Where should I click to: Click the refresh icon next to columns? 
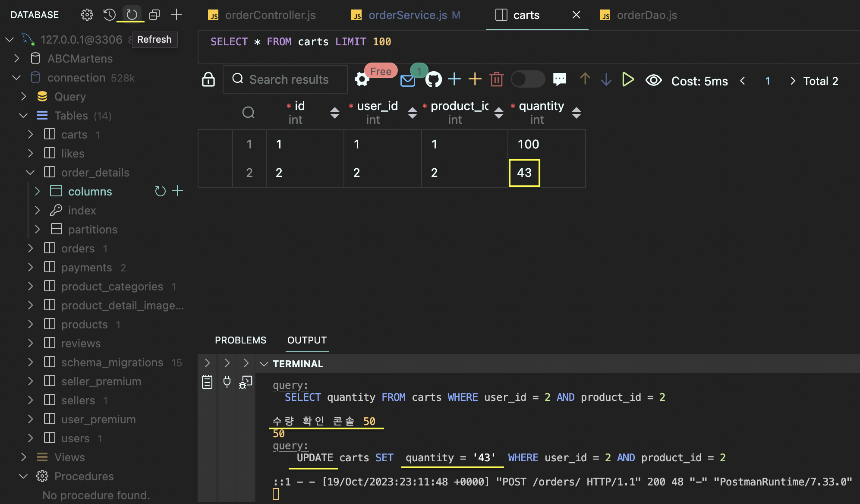tap(160, 191)
